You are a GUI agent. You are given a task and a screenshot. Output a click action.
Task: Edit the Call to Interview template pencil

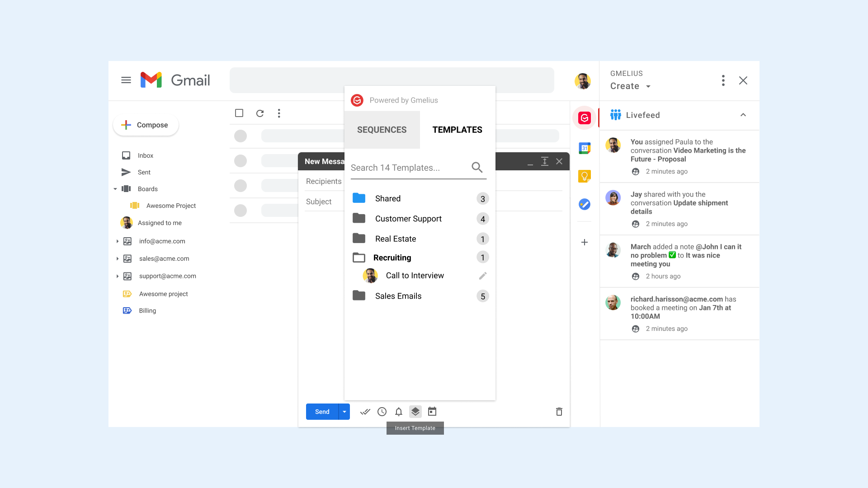point(483,276)
